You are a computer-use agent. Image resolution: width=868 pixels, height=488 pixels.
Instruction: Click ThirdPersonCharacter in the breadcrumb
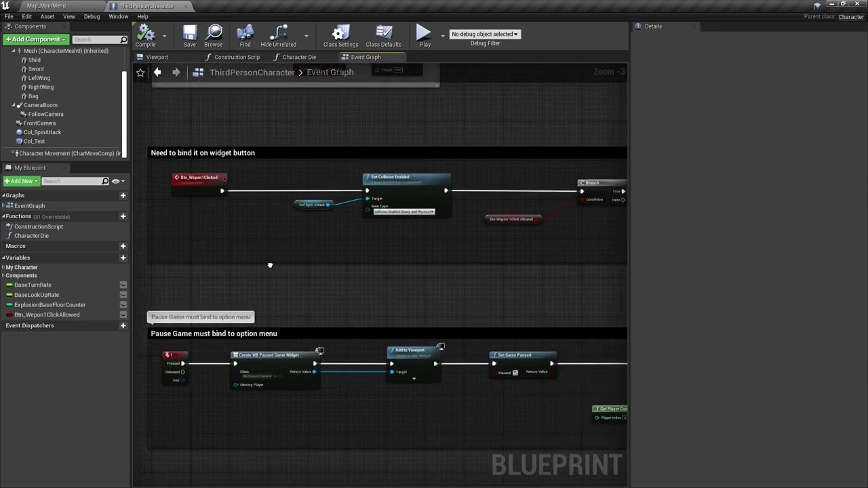coord(252,73)
